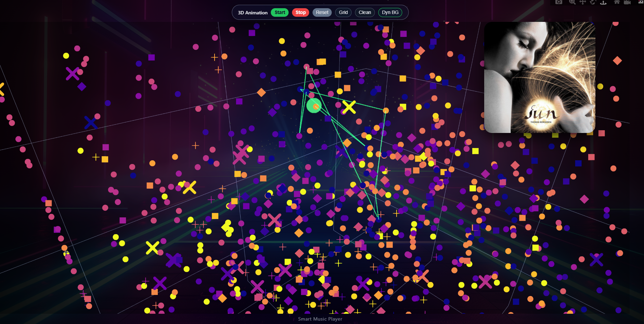
Task: Toggle Clean mode
Action: pyautogui.click(x=365, y=12)
